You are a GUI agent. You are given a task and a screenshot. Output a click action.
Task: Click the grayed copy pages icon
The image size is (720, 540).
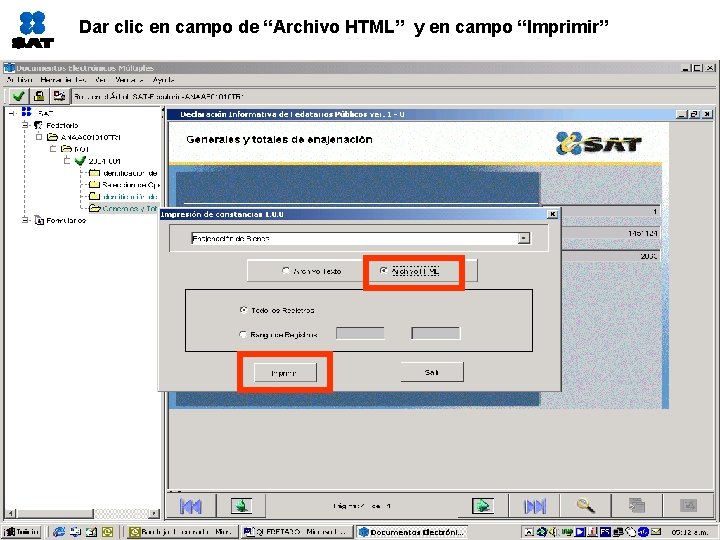[637, 506]
